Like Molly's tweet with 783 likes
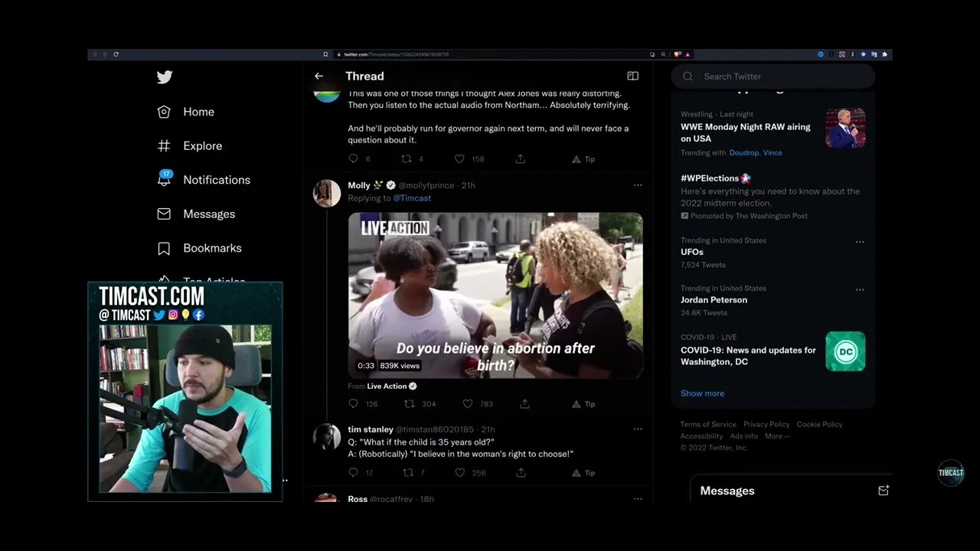 click(468, 404)
